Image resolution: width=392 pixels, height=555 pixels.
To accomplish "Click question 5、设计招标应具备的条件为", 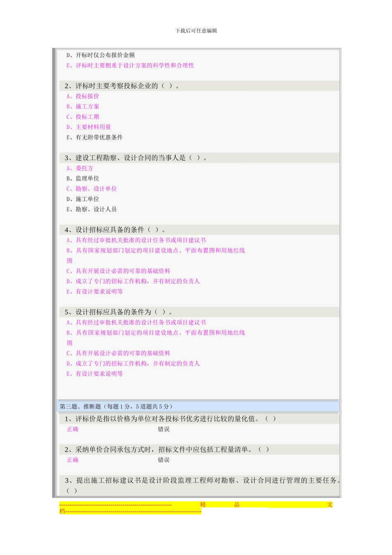I will [x=118, y=312].
